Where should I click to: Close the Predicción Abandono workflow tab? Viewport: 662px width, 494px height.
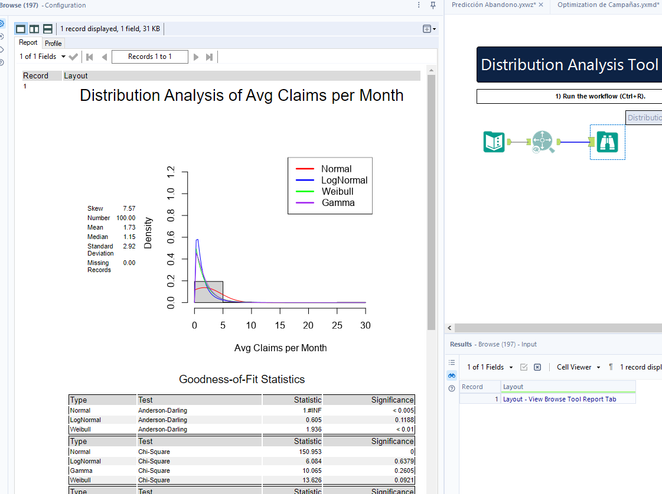(x=541, y=5)
